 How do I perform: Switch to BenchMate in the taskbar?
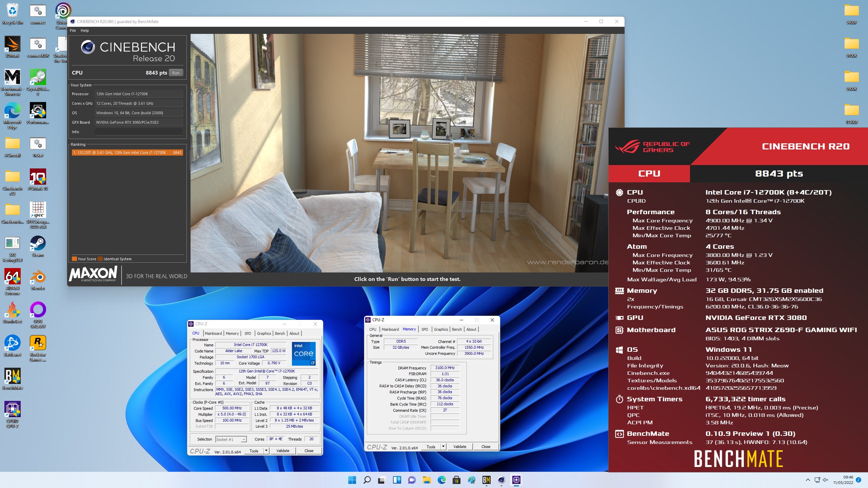[x=486, y=480]
